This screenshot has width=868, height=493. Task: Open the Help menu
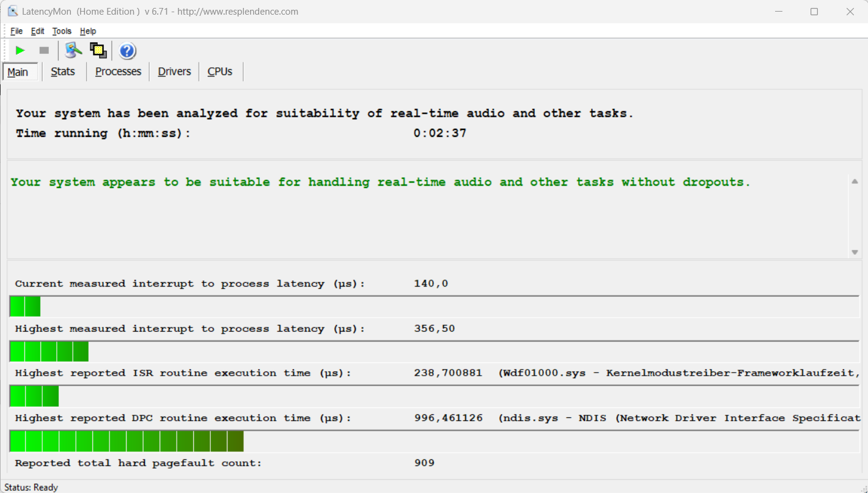(88, 31)
